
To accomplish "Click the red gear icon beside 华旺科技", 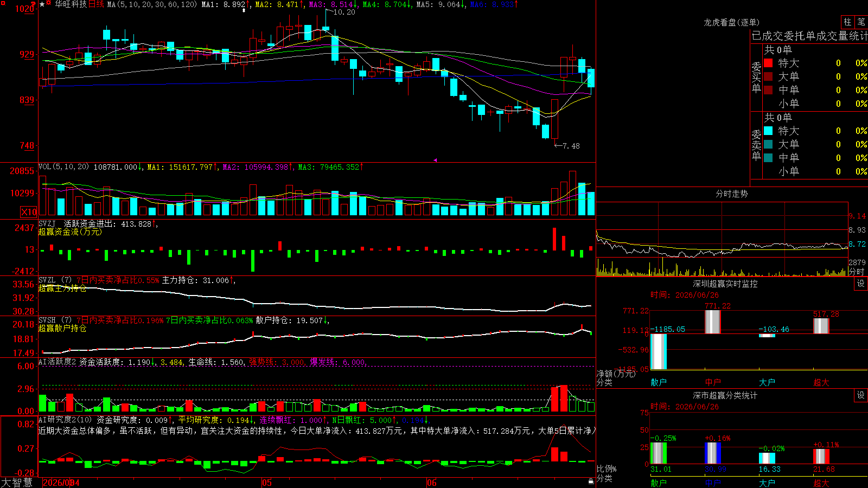I will pyautogui.click(x=49, y=4).
